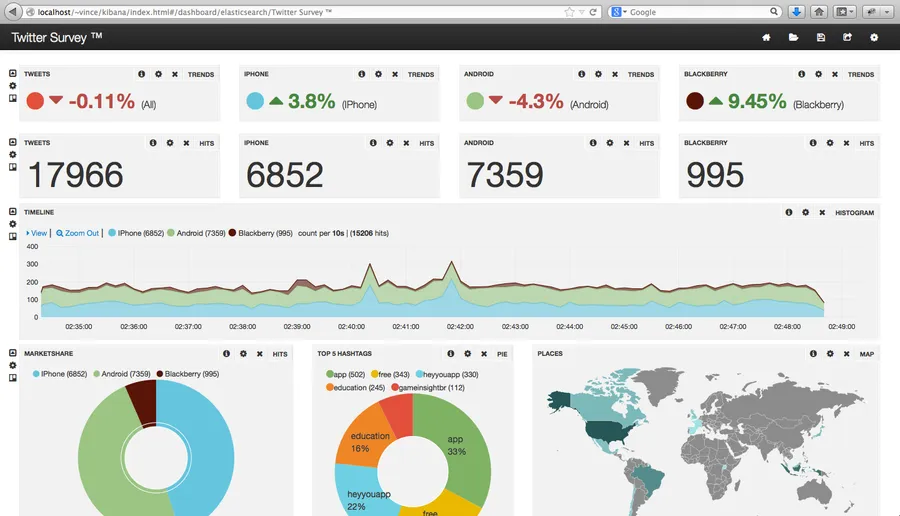The width and height of the screenshot is (900, 516).
Task: Collapse the trends row with left toggle
Action: (13, 73)
